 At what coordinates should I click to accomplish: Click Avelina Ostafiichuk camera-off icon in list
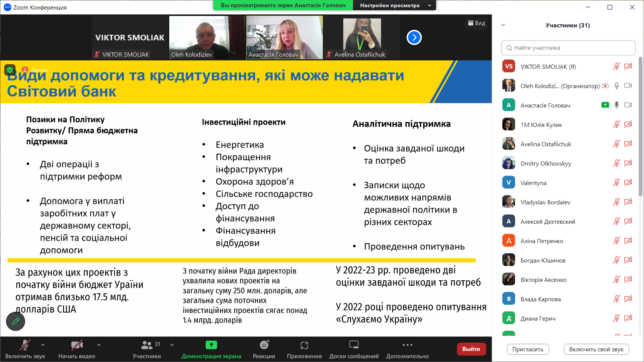(628, 144)
